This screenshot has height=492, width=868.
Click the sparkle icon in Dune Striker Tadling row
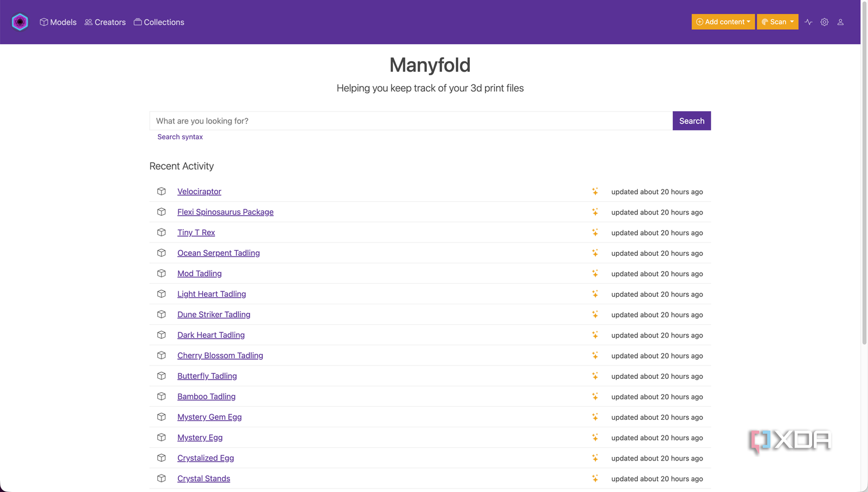(595, 314)
